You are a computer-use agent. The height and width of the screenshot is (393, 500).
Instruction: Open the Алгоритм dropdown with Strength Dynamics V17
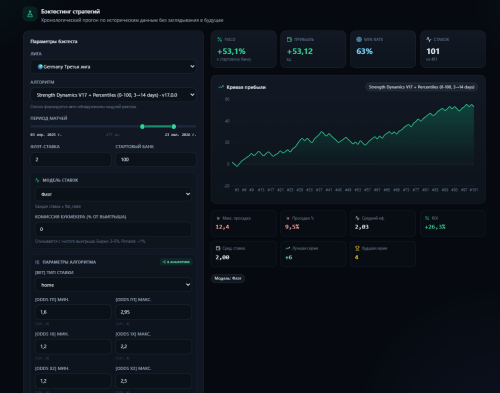(x=113, y=95)
